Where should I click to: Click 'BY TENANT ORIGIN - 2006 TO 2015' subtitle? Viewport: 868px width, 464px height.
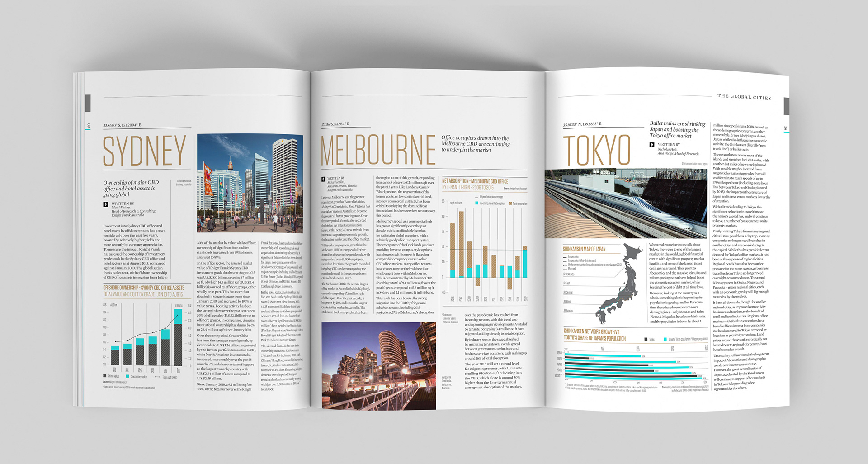pos(468,187)
